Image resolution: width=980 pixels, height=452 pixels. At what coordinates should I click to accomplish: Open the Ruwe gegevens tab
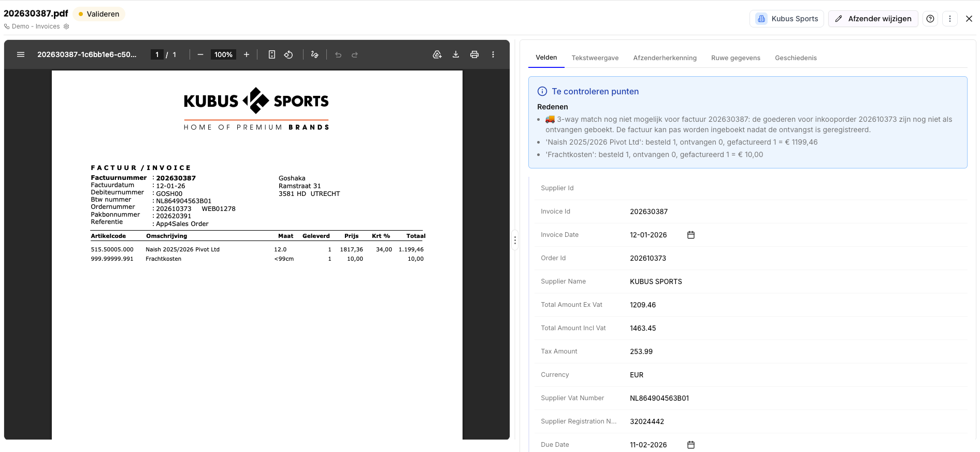pyautogui.click(x=736, y=58)
